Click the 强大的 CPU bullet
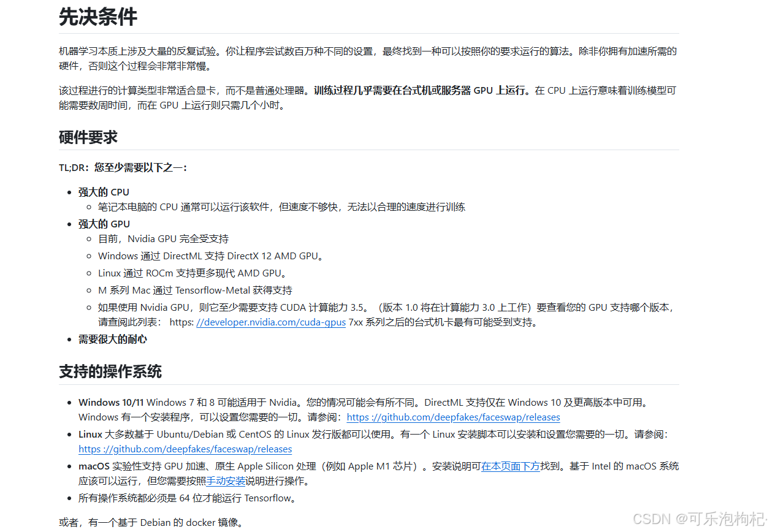 104,192
